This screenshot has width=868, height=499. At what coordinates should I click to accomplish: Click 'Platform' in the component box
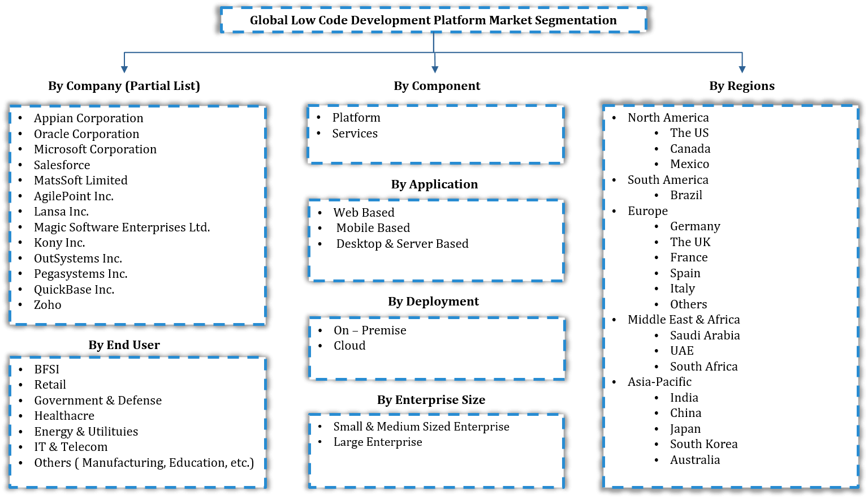click(356, 118)
